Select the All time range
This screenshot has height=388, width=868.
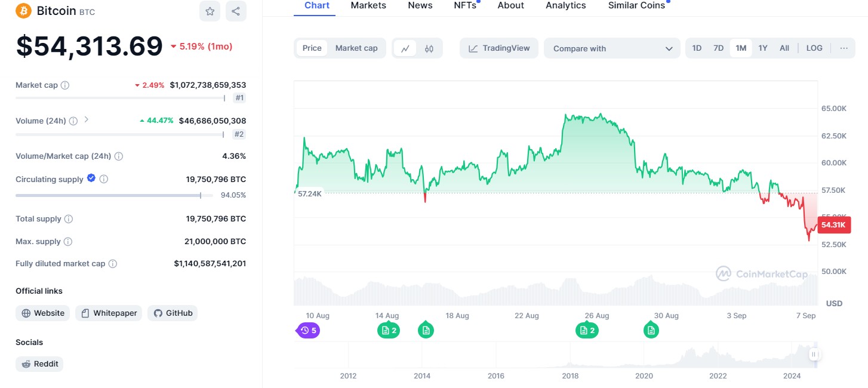click(x=784, y=48)
